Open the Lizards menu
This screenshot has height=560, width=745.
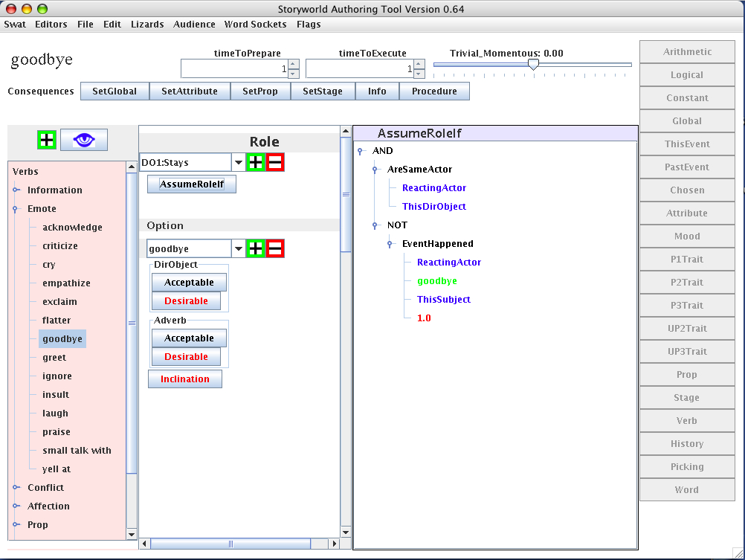coord(147,24)
